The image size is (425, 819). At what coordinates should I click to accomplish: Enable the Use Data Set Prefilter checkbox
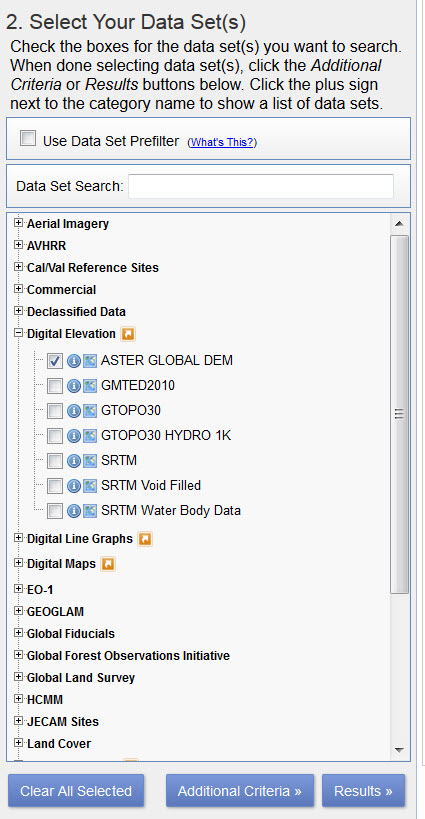28,139
